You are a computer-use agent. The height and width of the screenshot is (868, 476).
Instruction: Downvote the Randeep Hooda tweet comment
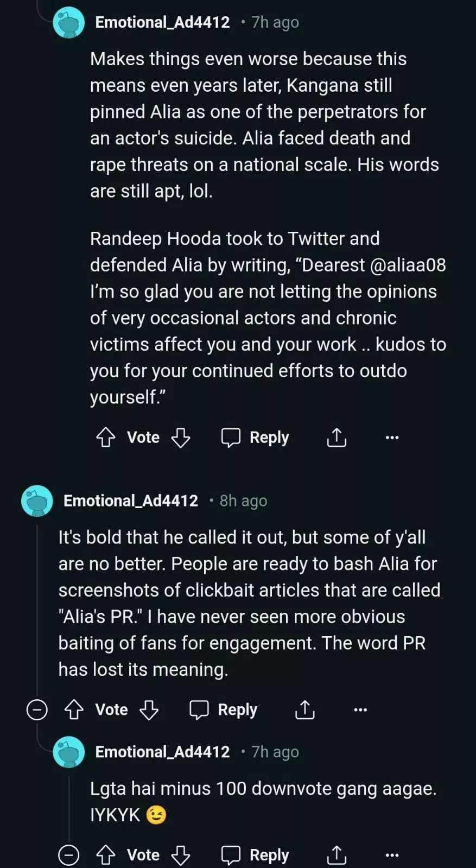pyautogui.click(x=181, y=437)
